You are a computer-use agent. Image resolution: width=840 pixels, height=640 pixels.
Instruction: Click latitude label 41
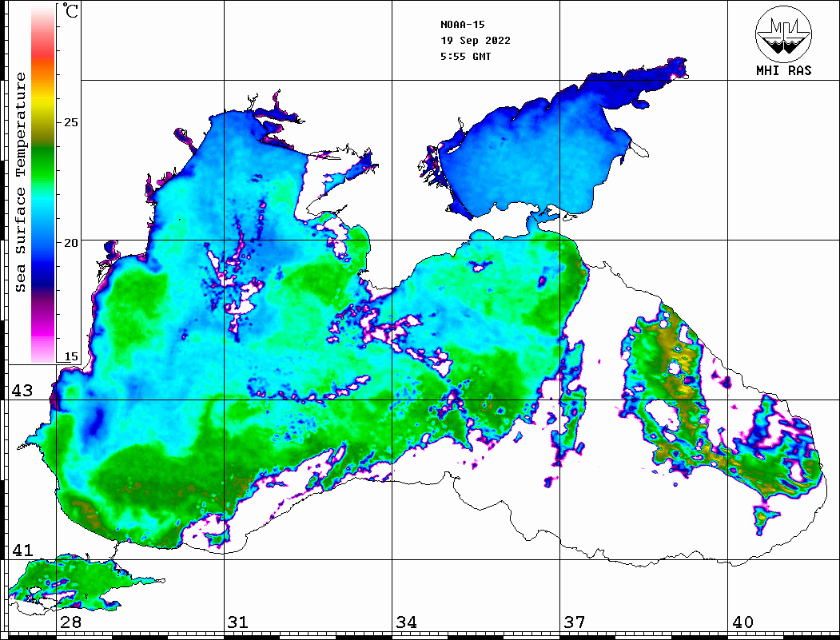pyautogui.click(x=22, y=551)
